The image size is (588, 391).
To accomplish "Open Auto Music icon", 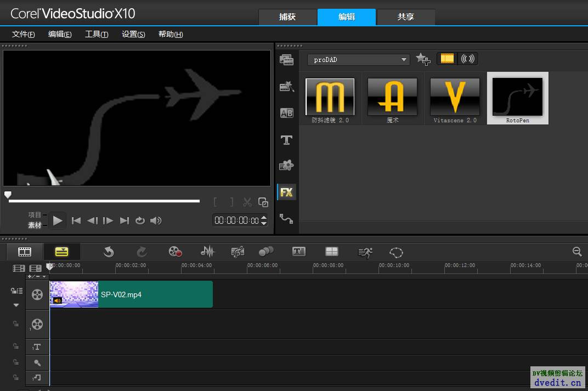I will click(238, 252).
